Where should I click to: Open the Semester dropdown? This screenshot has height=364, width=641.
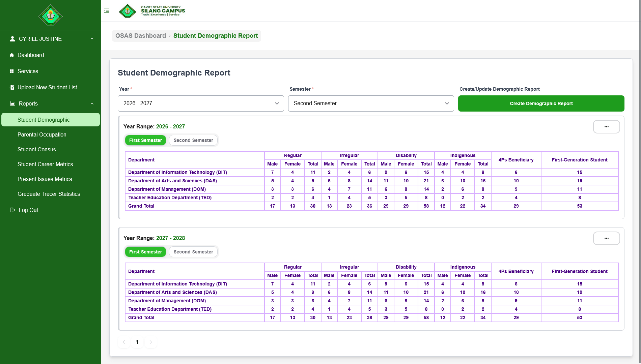(x=371, y=103)
